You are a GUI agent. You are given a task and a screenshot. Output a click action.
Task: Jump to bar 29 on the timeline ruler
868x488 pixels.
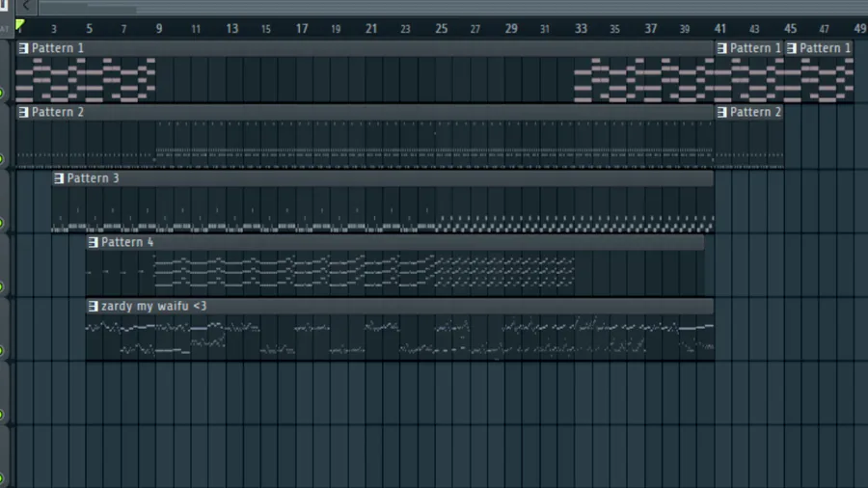pos(511,29)
